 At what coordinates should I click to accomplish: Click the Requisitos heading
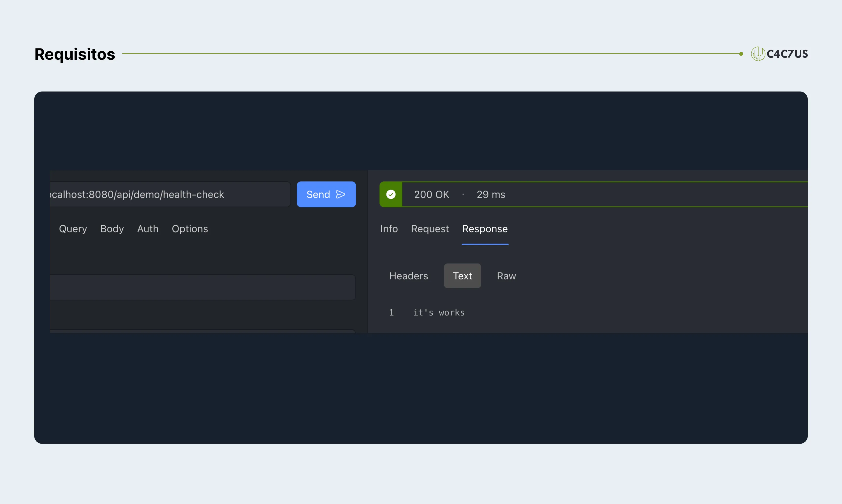(75, 54)
